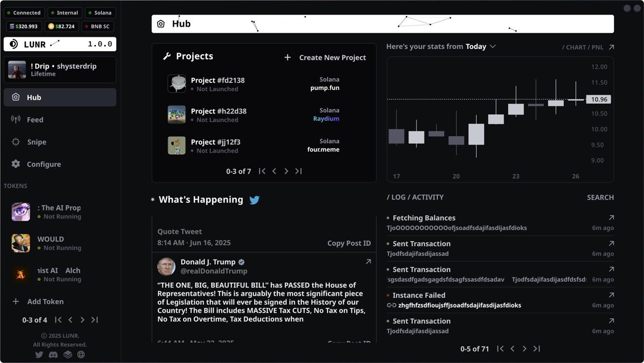
Task: Expand the Today stats period dropdown
Action: click(x=492, y=46)
